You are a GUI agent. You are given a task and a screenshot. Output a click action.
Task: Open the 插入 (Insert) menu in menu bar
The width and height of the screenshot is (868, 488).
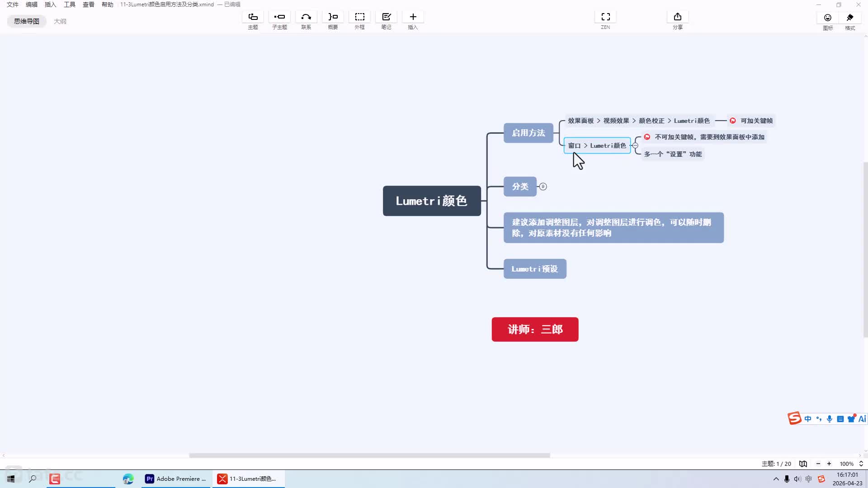(51, 5)
